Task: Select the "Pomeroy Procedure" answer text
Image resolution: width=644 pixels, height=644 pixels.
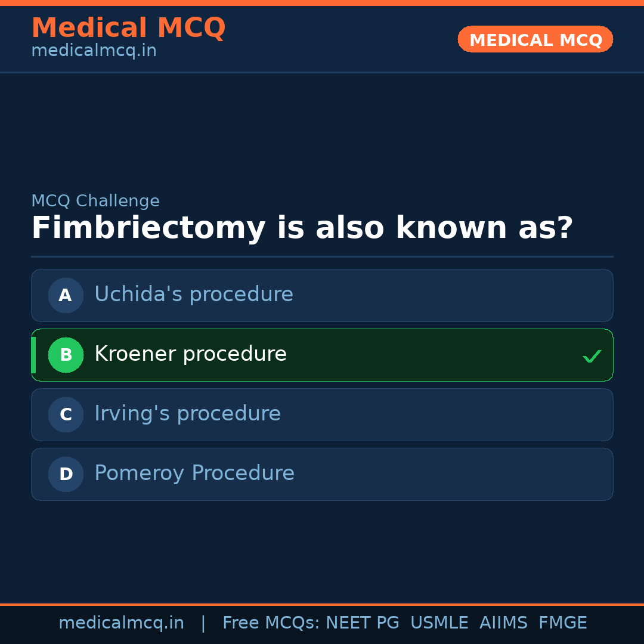Action: tap(194, 473)
